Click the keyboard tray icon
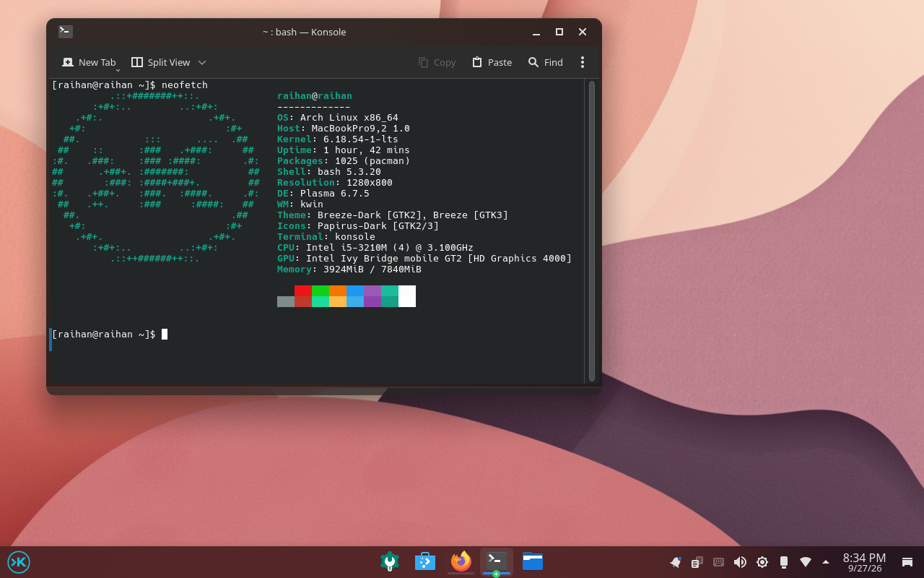 719,562
